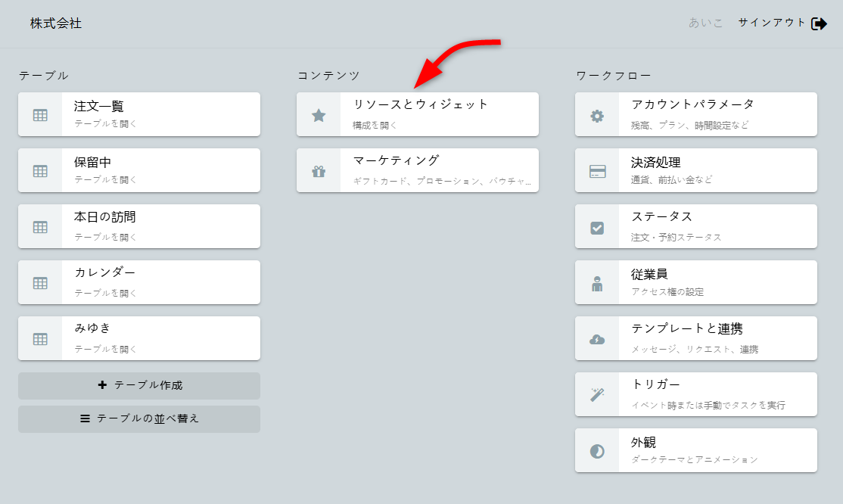Image resolution: width=843 pixels, height=504 pixels.
Task: Click the table icon beside 注文一覧
Action: [40, 115]
